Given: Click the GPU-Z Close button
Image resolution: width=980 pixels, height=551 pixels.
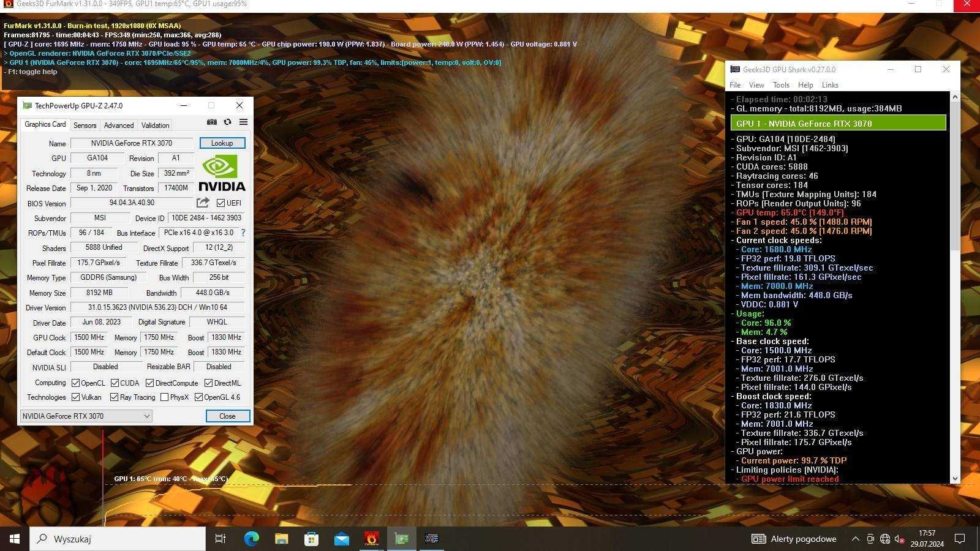Looking at the screenshot, I should tap(227, 416).
